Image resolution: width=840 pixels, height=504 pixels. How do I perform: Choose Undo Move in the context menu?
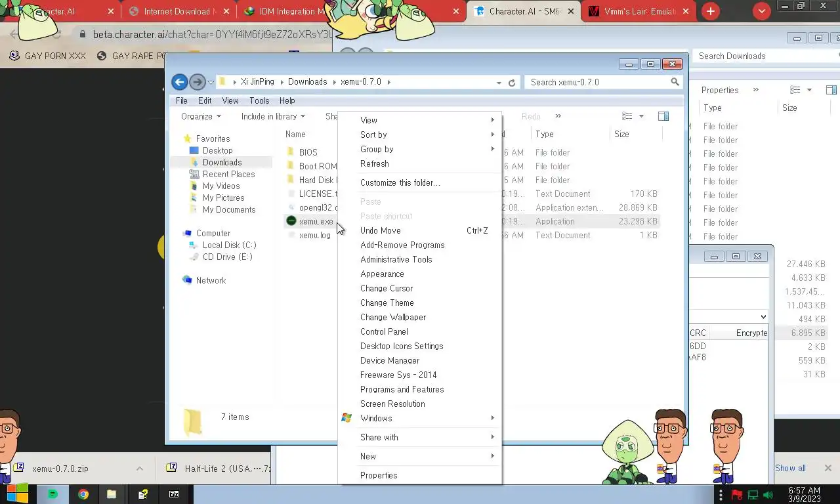(x=420, y=230)
